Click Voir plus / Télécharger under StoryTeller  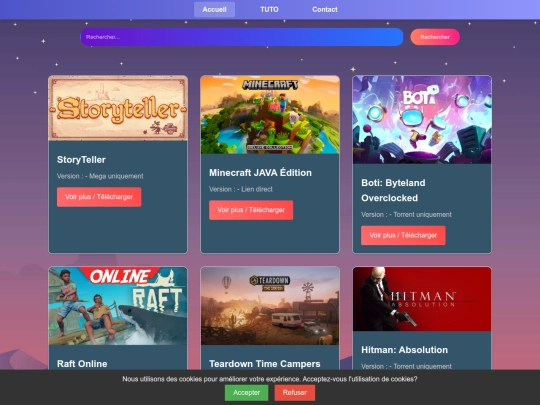click(99, 197)
